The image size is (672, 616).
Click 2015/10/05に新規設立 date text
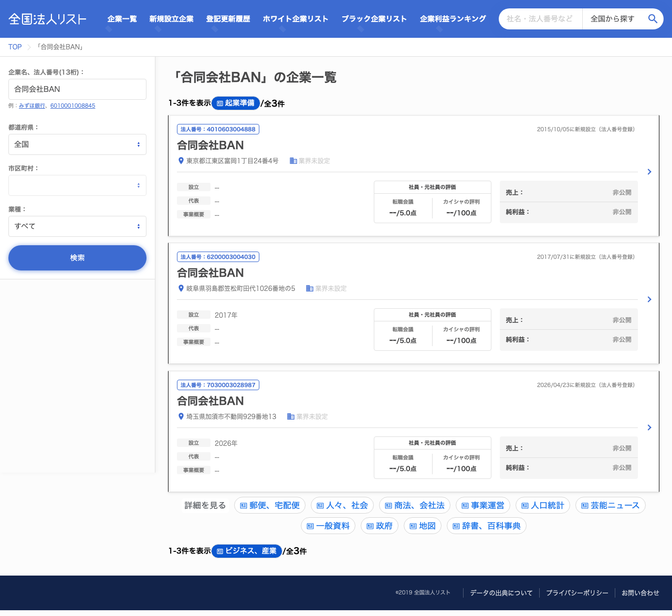click(x=586, y=129)
